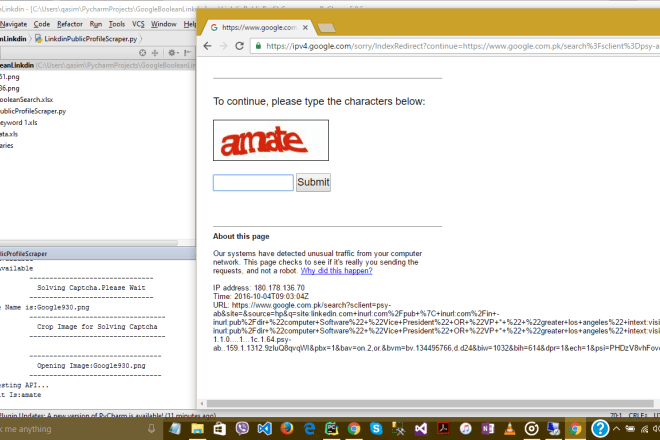This screenshot has height=440, width=660.
Task: Focus the captcha text input field
Action: point(253,183)
